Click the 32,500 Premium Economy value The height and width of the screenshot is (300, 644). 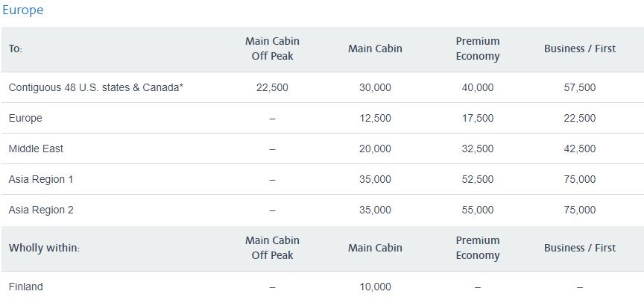click(x=478, y=149)
